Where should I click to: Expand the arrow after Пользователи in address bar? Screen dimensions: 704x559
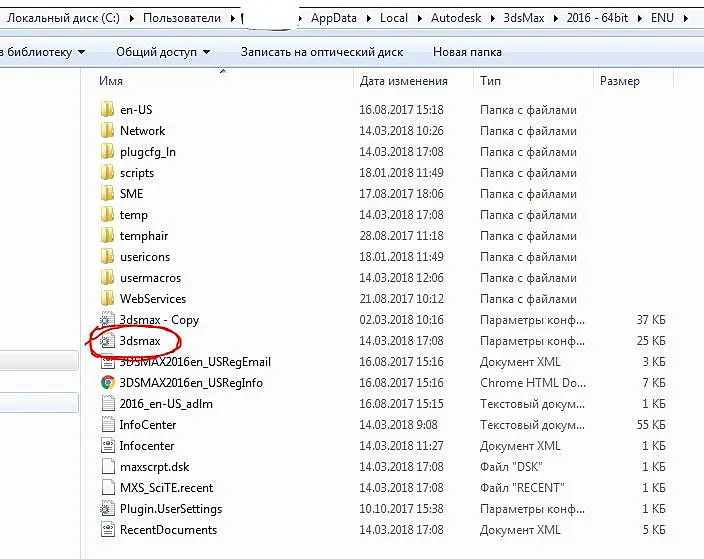(233, 18)
